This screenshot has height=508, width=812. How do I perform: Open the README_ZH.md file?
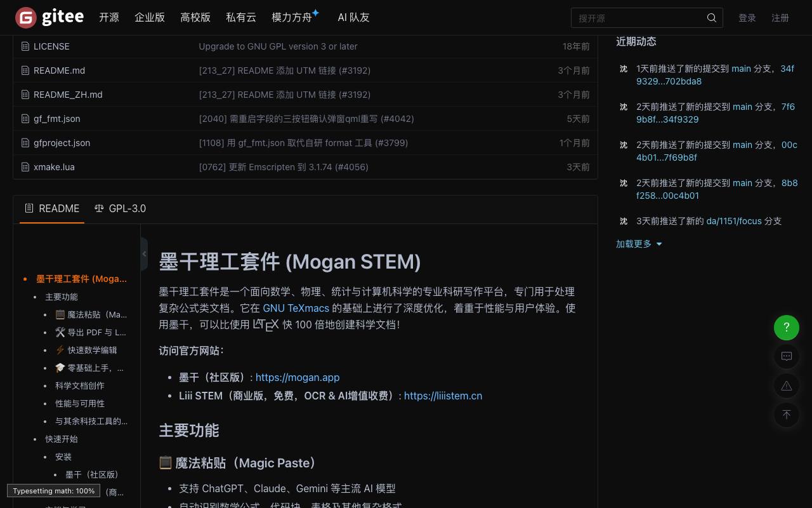pos(68,95)
